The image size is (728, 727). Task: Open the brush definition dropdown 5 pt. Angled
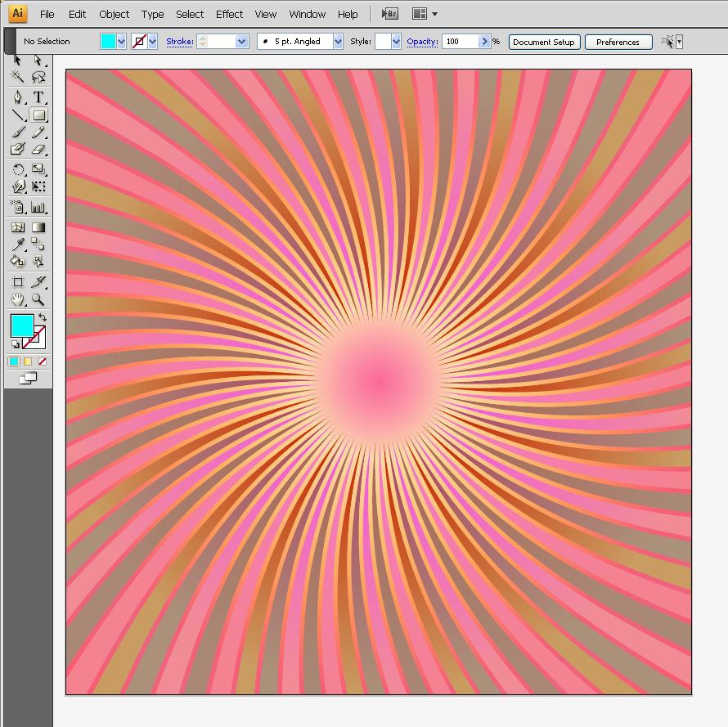click(338, 42)
